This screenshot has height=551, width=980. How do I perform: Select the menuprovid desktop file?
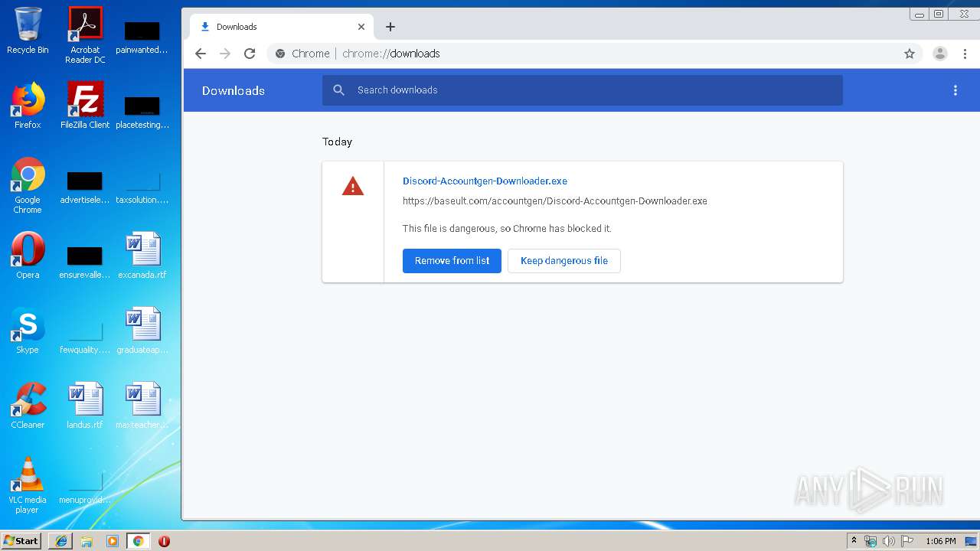point(85,487)
